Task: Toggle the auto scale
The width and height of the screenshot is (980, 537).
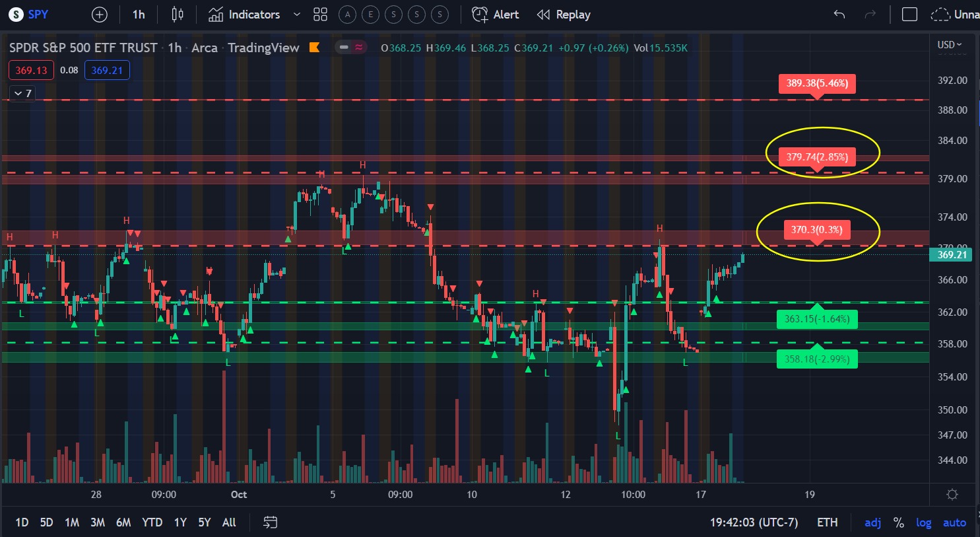Action: [x=954, y=522]
